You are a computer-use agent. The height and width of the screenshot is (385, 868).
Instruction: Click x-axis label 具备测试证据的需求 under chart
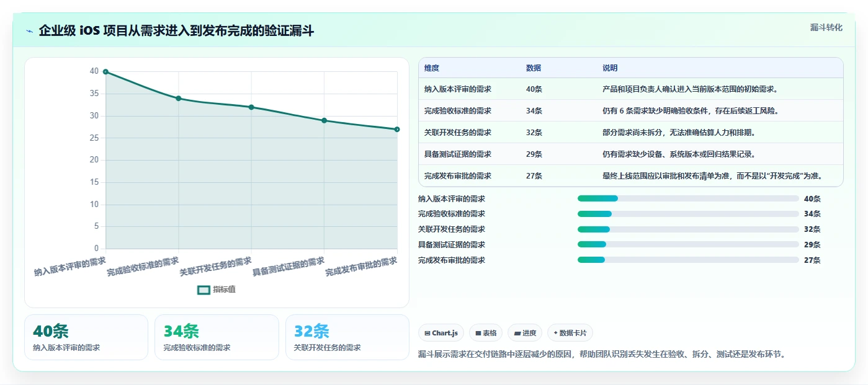point(288,267)
